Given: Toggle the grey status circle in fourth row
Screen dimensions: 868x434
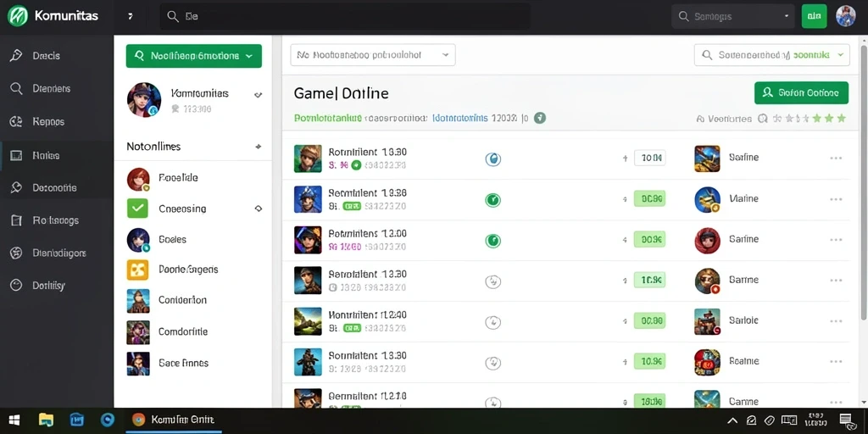Looking at the screenshot, I should [x=492, y=281].
